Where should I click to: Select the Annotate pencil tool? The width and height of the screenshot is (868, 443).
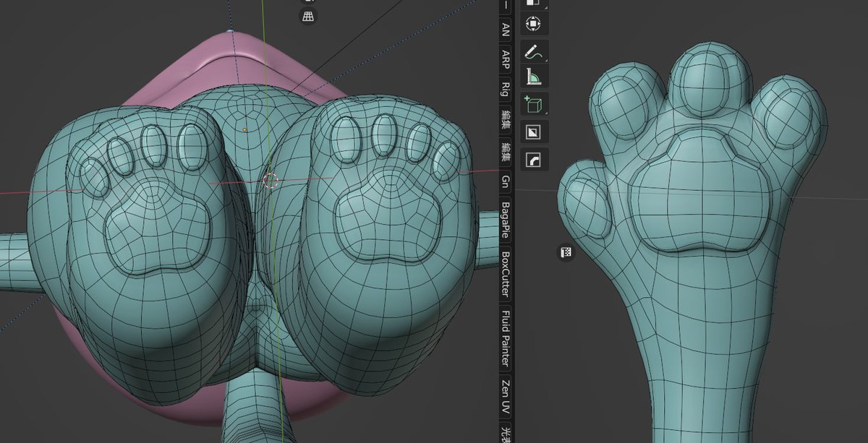[534, 51]
